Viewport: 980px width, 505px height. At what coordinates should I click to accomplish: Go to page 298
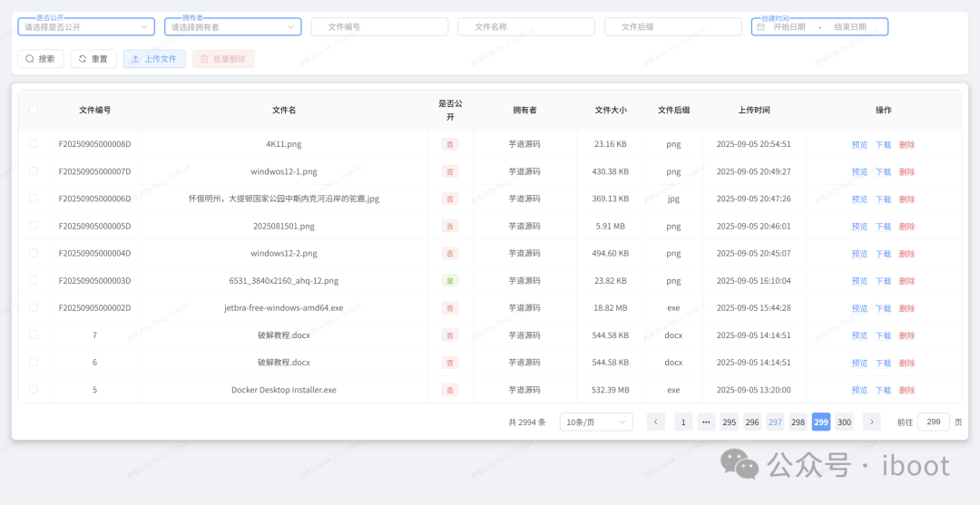[x=799, y=422]
